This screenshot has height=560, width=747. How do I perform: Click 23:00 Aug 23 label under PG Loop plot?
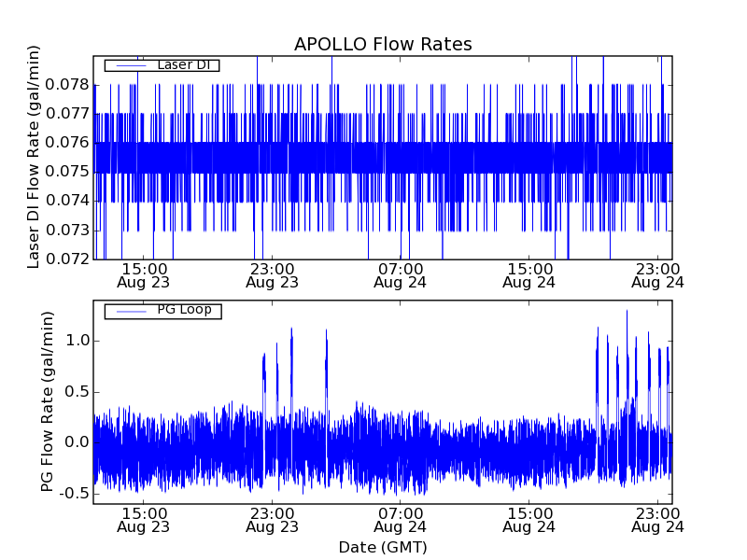pyautogui.click(x=272, y=519)
